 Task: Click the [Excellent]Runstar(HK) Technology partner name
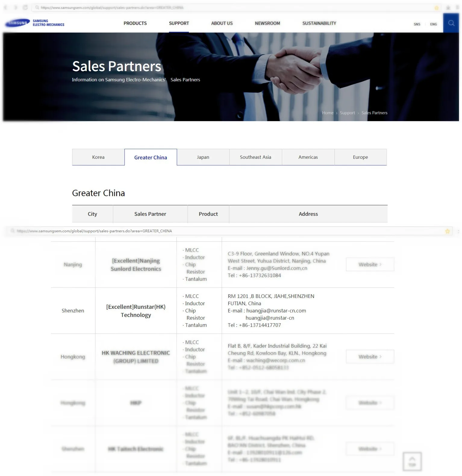point(136,311)
